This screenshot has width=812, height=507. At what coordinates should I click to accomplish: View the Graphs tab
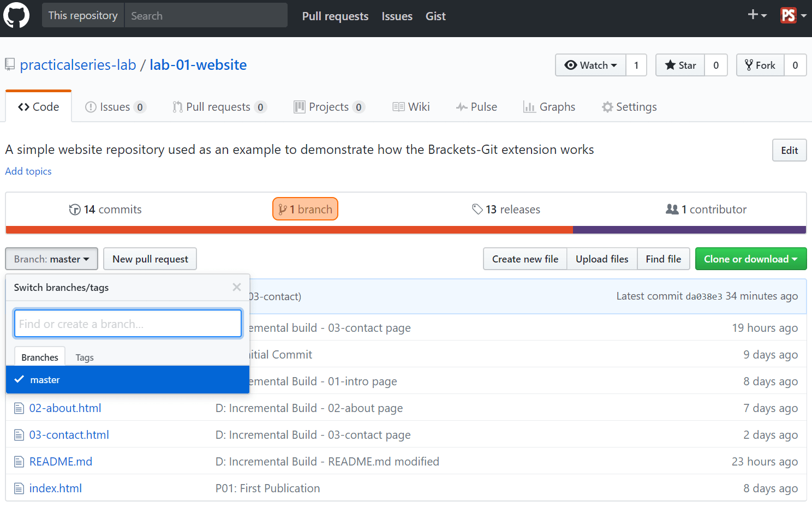549,107
